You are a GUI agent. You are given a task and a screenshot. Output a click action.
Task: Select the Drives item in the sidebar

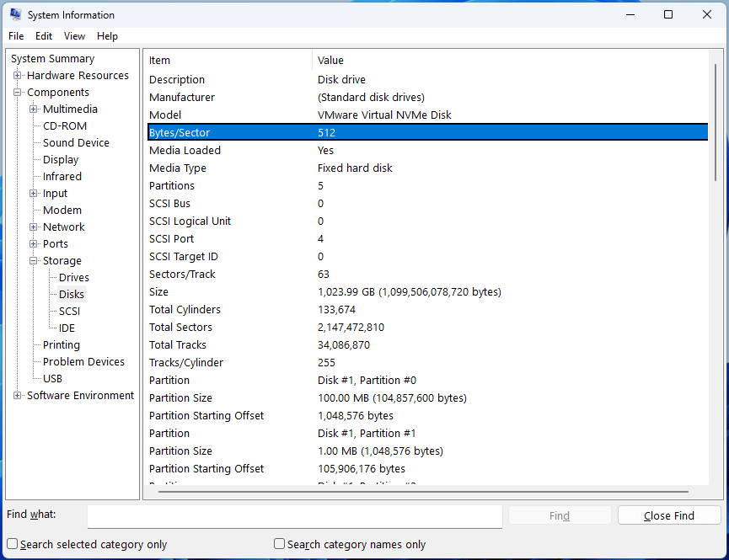click(73, 277)
